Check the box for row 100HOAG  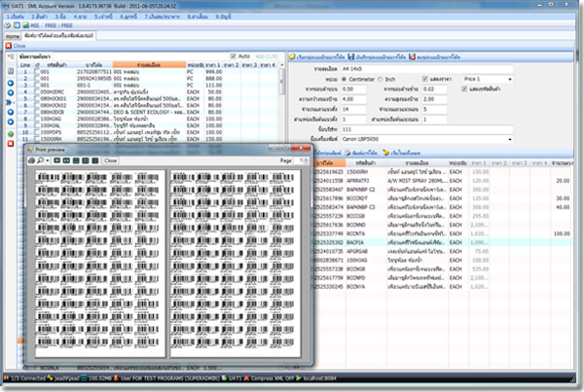click(37, 119)
